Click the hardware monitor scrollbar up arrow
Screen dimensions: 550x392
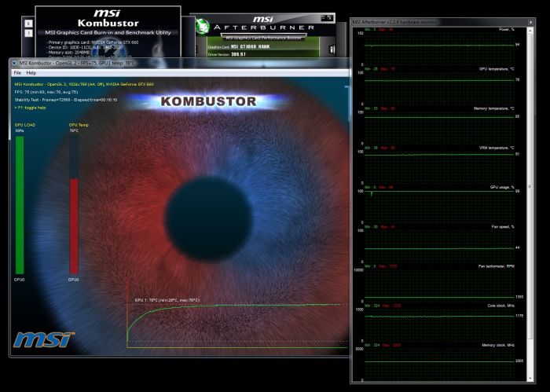(530, 31)
